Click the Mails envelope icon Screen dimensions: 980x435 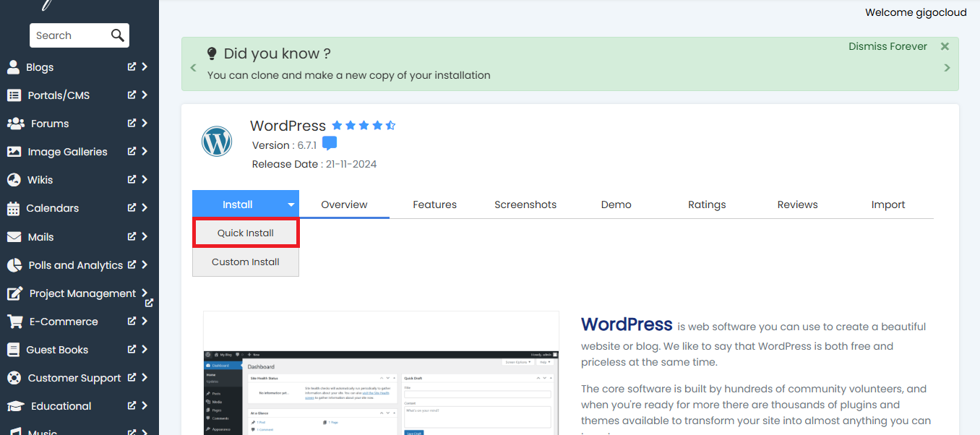[x=14, y=236]
